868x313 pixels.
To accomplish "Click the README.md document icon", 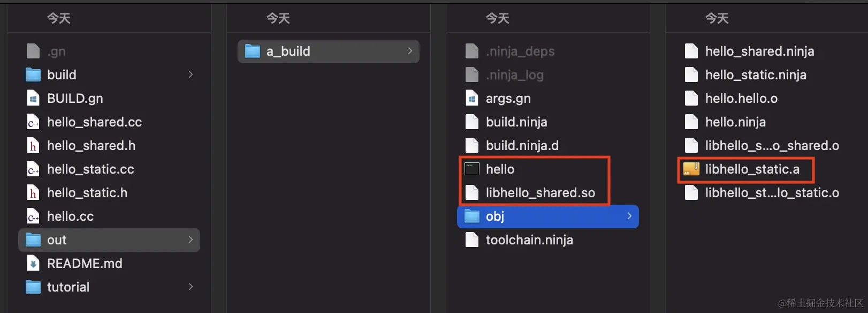I will [x=33, y=263].
